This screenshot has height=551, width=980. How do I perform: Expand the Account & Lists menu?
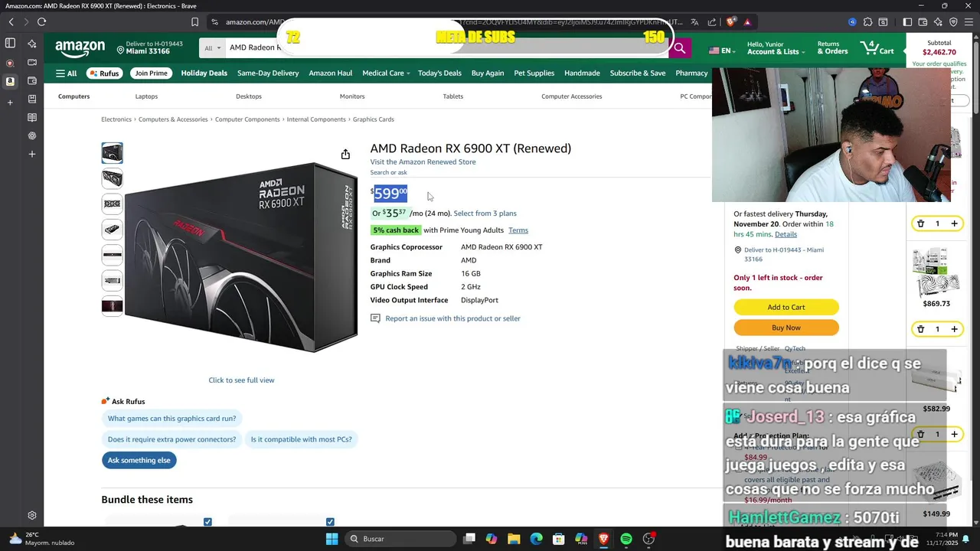point(776,47)
